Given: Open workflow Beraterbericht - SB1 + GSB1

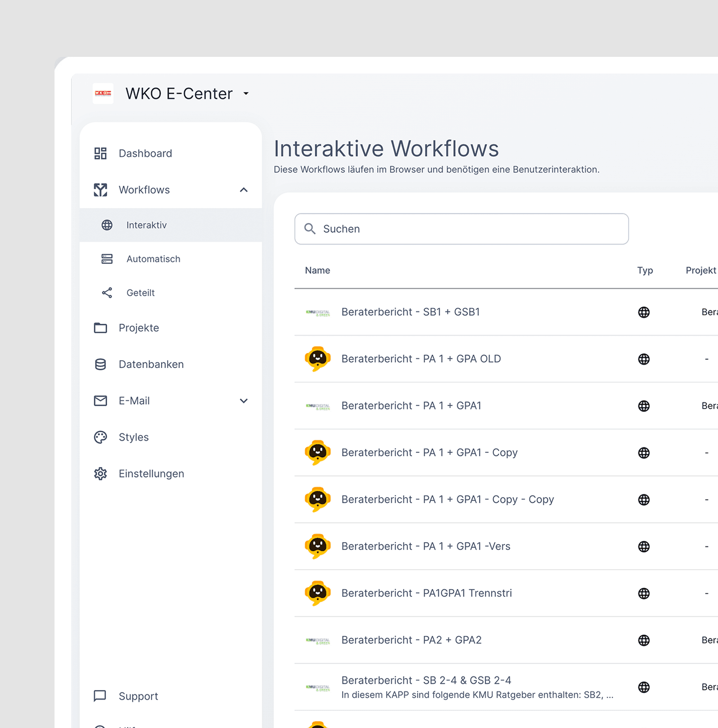Looking at the screenshot, I should pos(410,312).
